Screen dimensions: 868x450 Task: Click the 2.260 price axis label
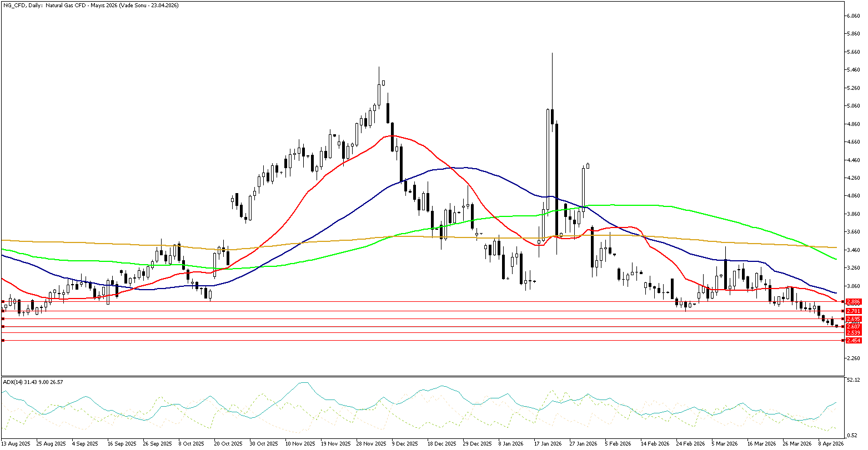(854, 358)
